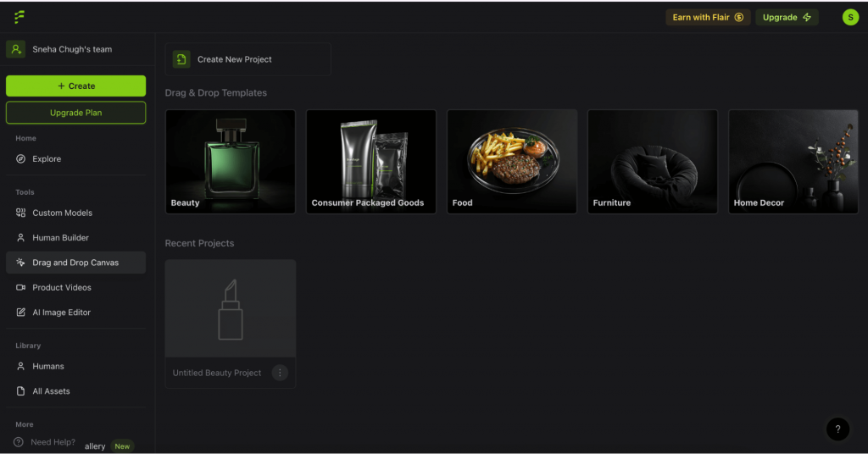Choose the Food template thumbnail
This screenshot has height=454, width=868.
tap(512, 161)
